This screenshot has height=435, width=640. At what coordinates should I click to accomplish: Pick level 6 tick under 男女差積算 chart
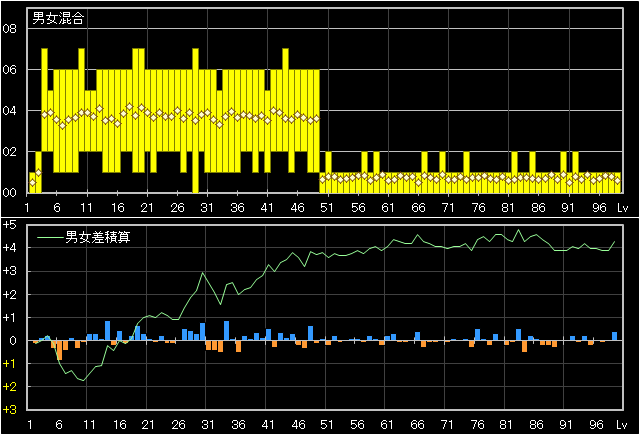coord(59,425)
